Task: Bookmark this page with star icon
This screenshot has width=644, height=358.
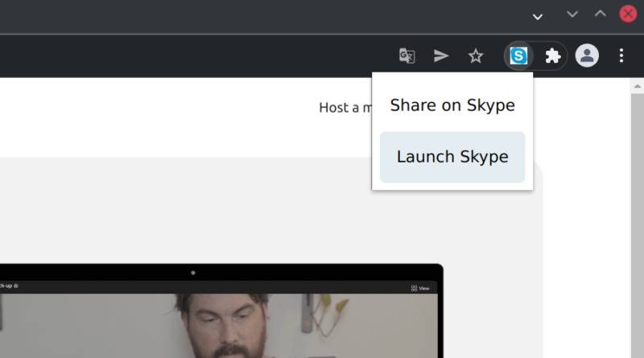Action: pos(476,56)
